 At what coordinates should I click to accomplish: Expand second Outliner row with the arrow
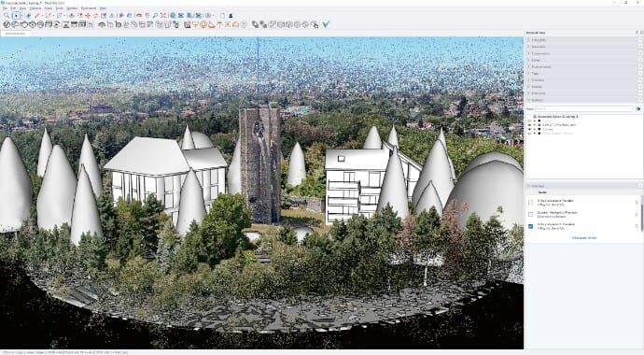coord(535,125)
